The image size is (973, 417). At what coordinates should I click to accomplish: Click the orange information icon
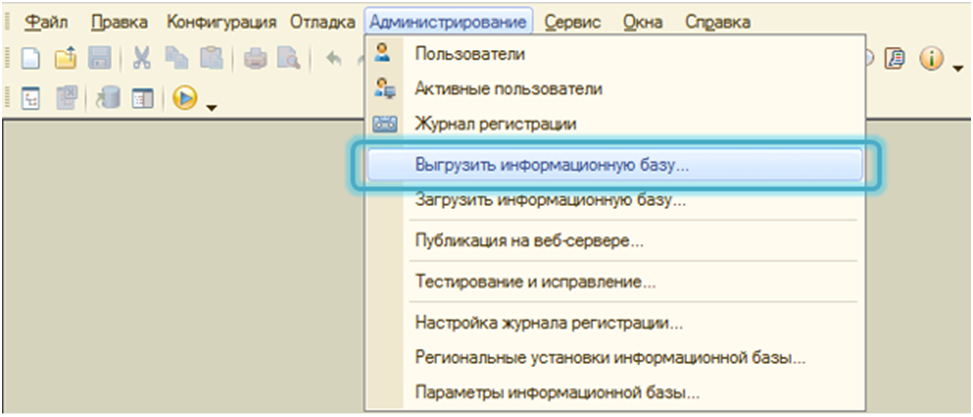click(931, 59)
